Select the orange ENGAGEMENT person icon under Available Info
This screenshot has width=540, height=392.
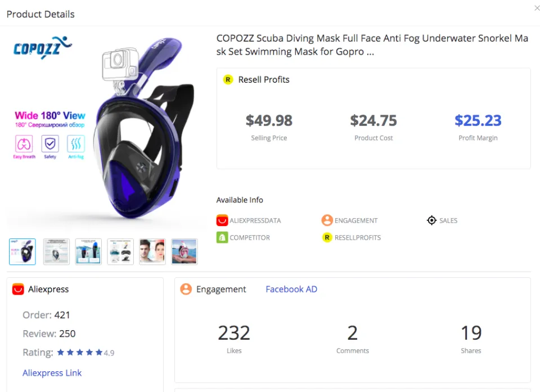point(327,220)
